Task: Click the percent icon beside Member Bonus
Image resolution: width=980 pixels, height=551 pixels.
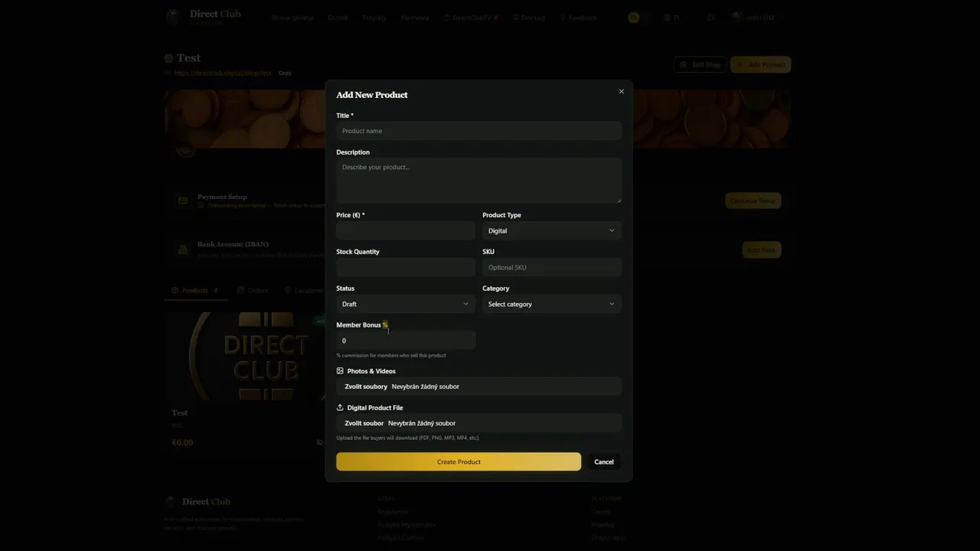Action: [x=385, y=324]
